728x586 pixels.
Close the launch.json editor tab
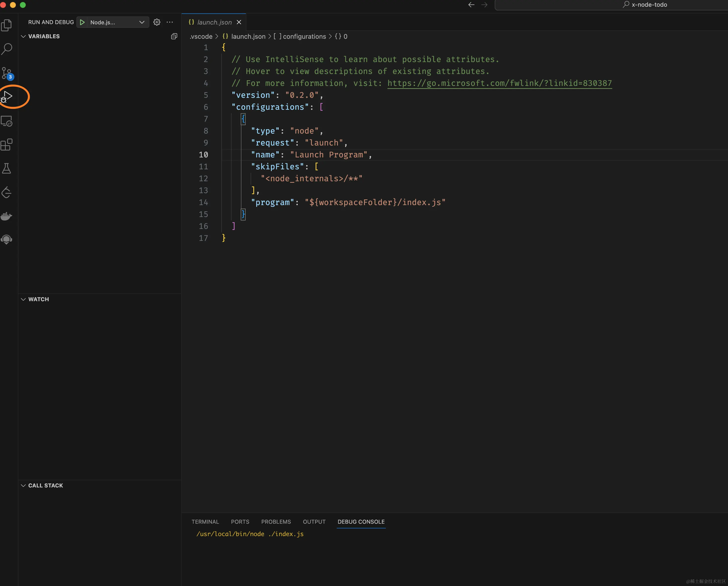[239, 22]
